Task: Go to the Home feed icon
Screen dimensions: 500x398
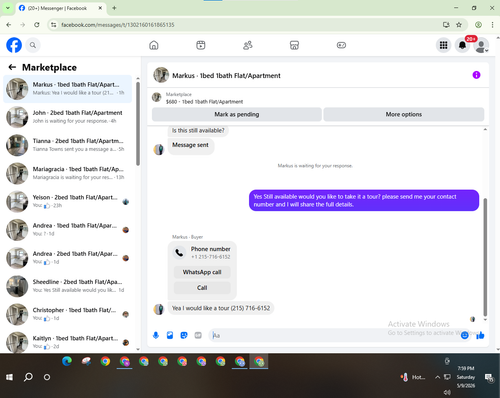Action: [154, 45]
